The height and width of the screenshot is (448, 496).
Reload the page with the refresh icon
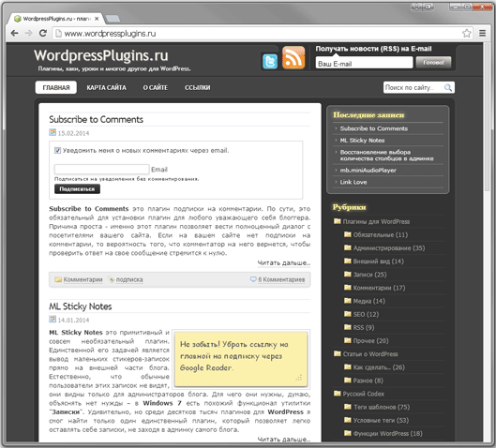[x=43, y=33]
